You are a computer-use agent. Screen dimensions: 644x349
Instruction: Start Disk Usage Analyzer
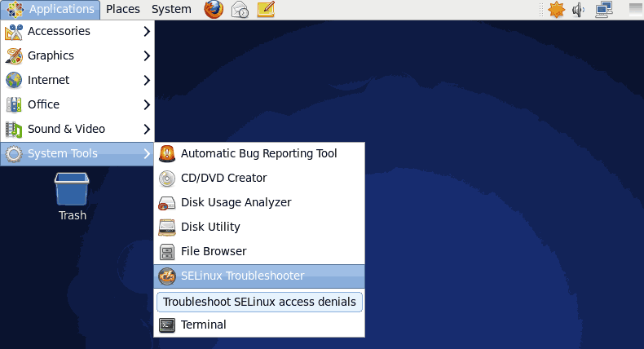click(259, 202)
